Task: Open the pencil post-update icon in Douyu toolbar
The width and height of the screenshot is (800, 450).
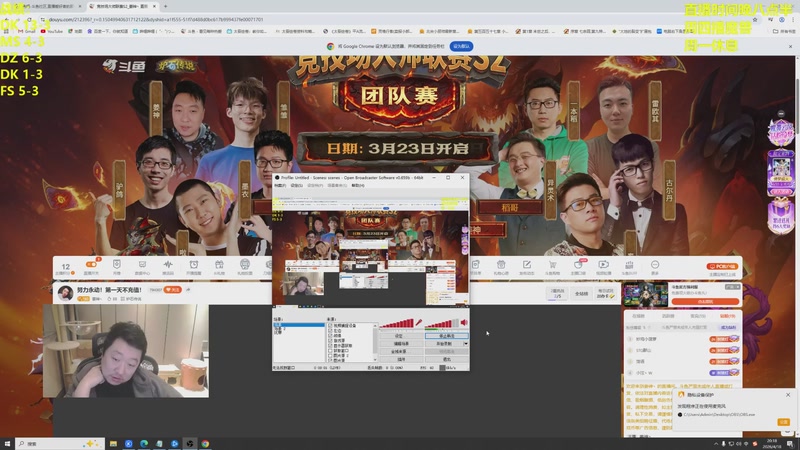Action: pyautogui.click(x=527, y=264)
